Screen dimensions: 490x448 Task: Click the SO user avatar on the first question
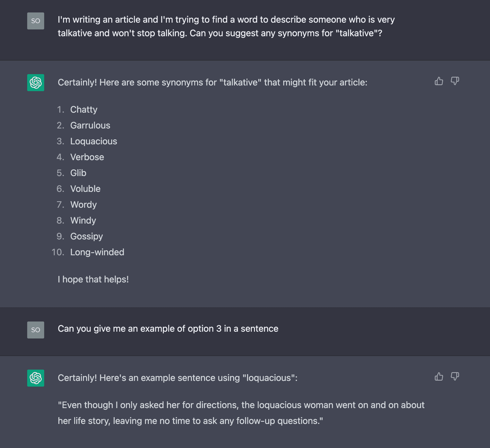point(35,21)
